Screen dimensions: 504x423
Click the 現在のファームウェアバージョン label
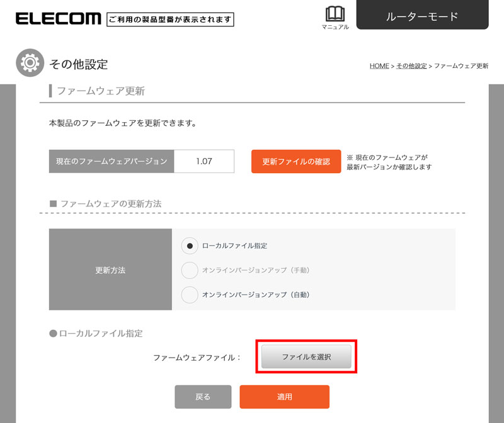click(x=112, y=161)
